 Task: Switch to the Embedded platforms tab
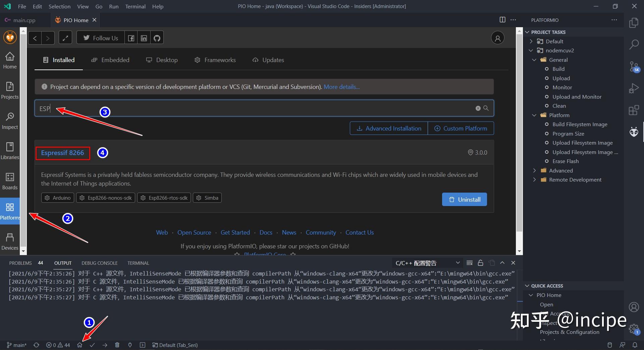point(110,60)
